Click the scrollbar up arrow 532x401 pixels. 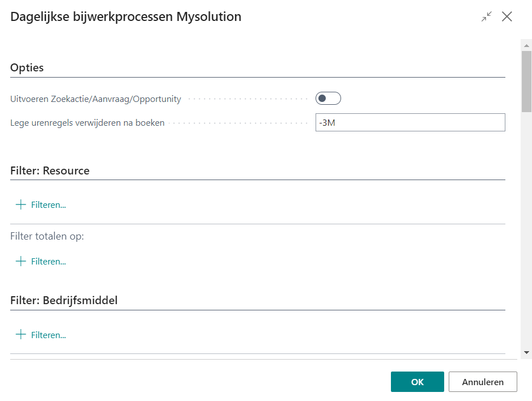527,45
